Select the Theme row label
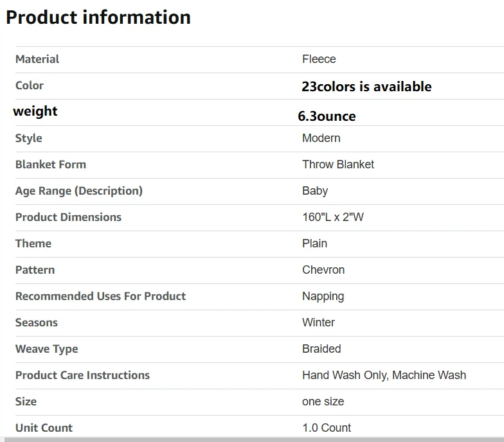 pos(33,243)
